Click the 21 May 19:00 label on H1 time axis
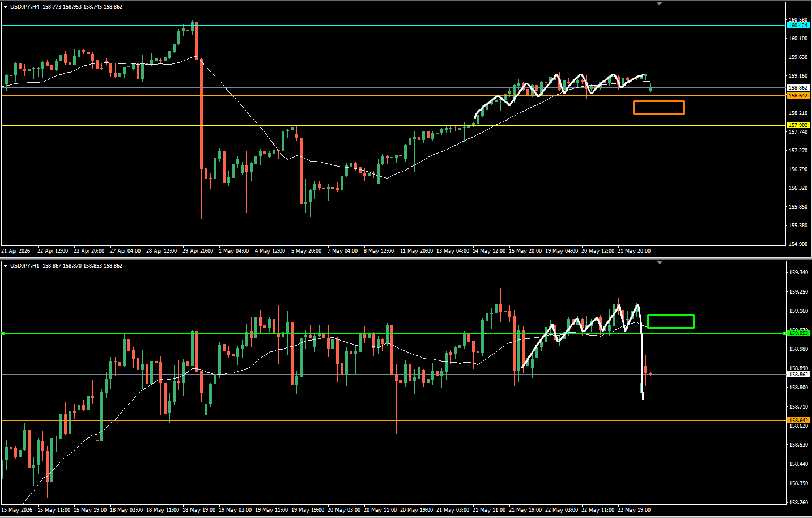 point(525,510)
